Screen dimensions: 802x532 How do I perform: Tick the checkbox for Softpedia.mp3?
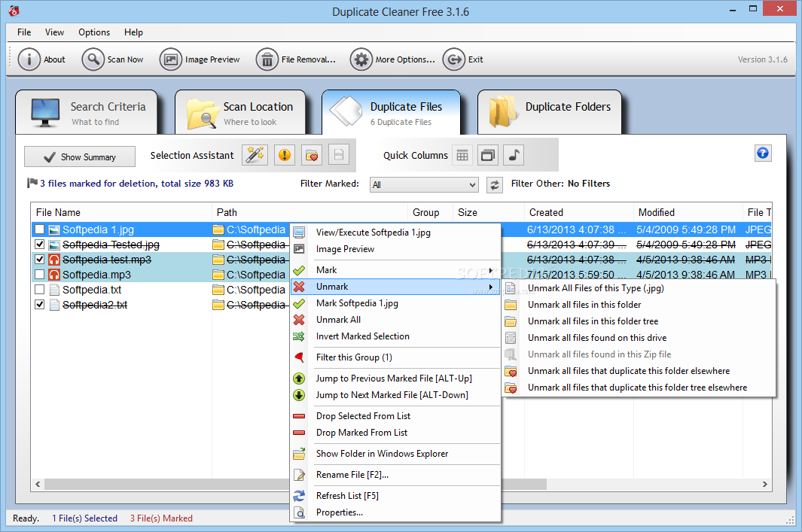(x=39, y=275)
